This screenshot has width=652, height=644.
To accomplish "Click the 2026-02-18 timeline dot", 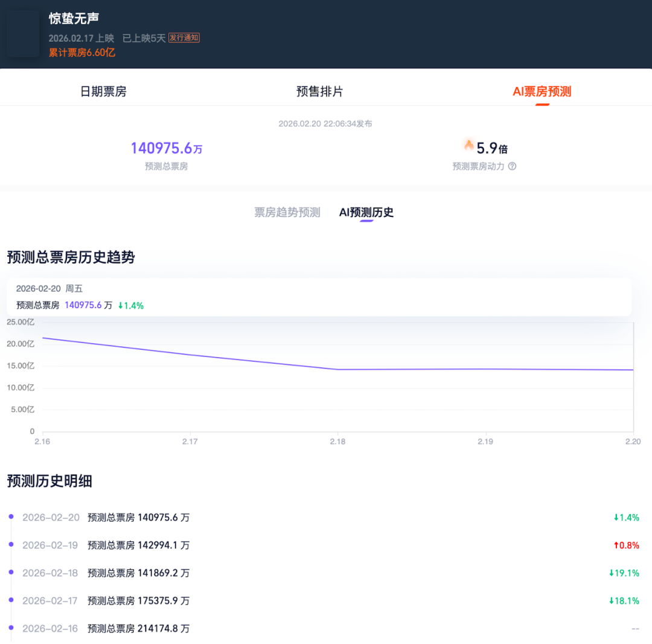I will pos(11,572).
